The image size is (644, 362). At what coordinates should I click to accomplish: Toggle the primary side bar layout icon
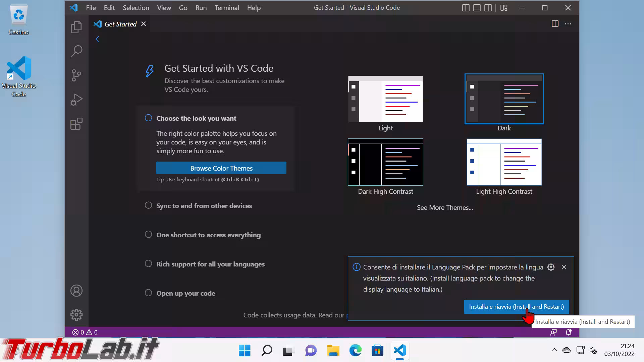466,8
